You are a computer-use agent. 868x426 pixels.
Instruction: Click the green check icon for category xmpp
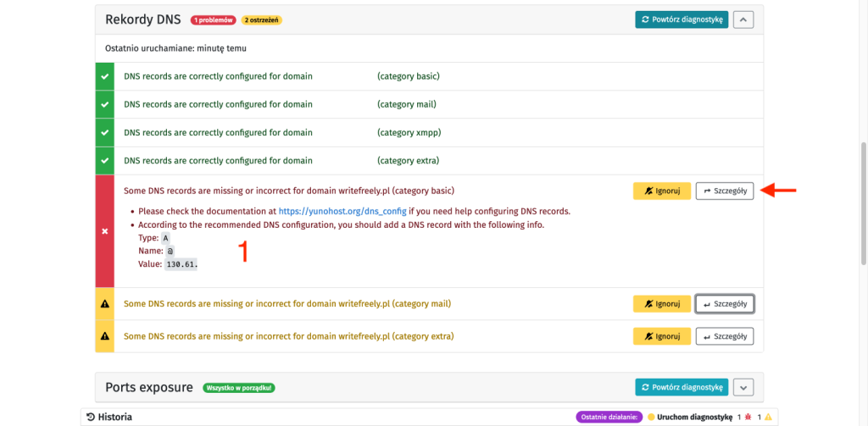click(x=104, y=133)
